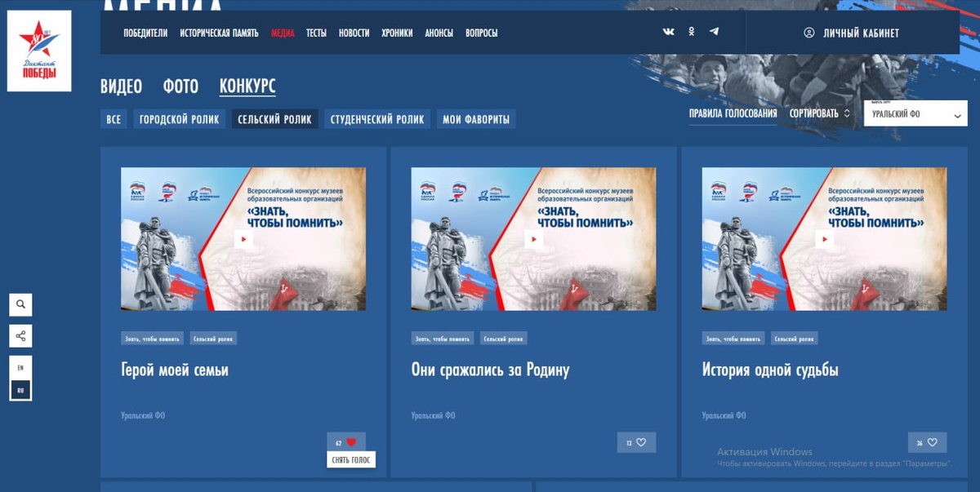Image resolution: width=980 pixels, height=492 pixels.
Task: Switch language to EN
Action: coord(20,368)
